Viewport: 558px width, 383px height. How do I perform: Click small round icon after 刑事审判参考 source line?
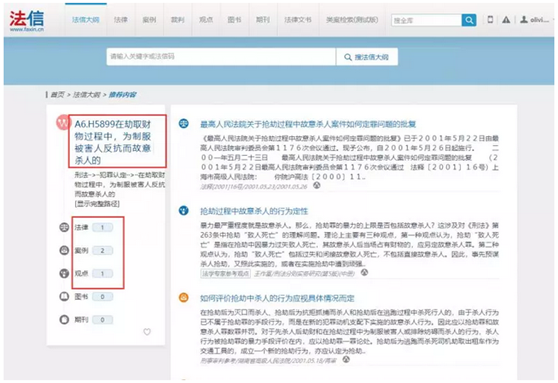[x=346, y=360]
